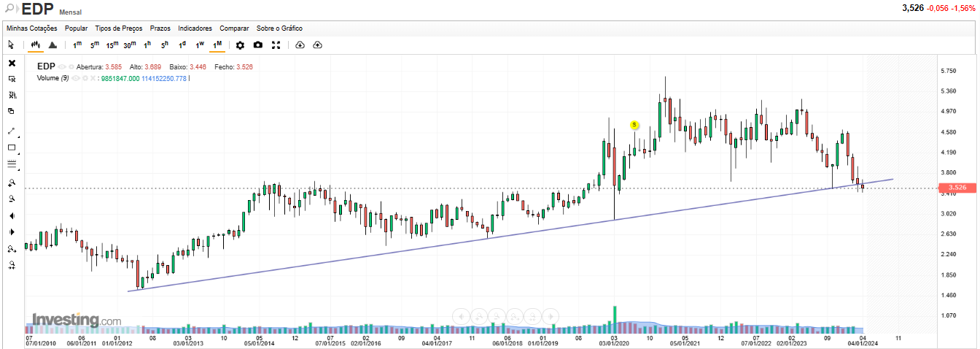Select the horizontal lines drawing tool
This screenshot has width=980, height=349.
(x=12, y=164)
